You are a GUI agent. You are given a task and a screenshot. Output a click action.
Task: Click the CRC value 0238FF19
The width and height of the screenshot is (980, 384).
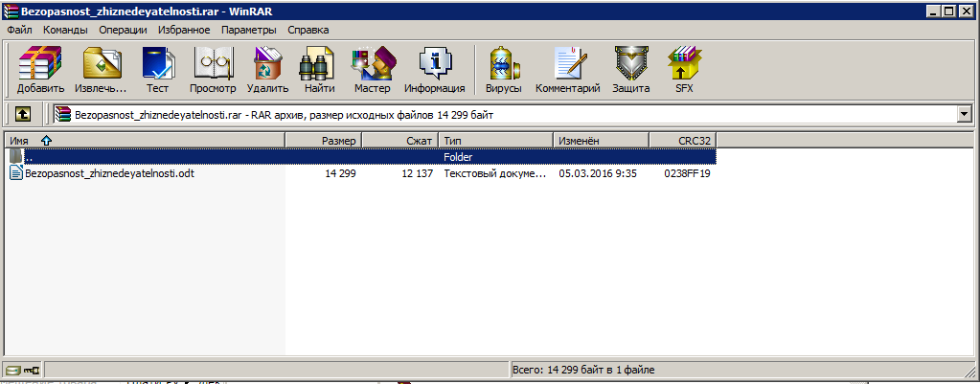click(687, 173)
